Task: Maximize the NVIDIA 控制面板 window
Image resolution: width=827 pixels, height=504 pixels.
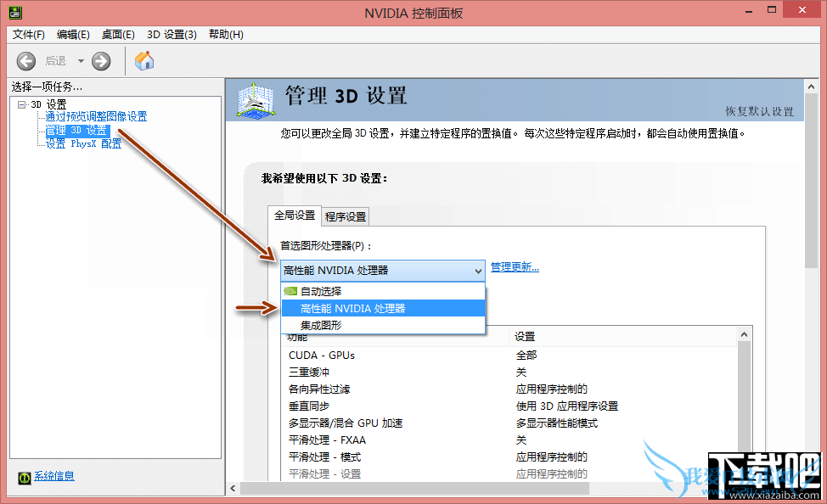Action: point(772,10)
